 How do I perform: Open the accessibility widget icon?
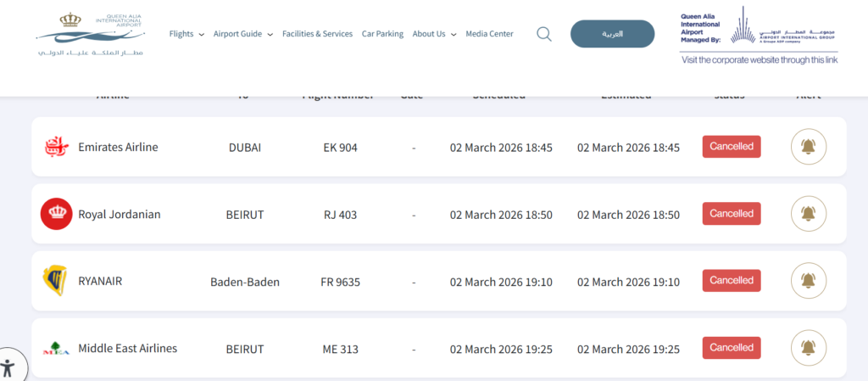(x=8, y=367)
